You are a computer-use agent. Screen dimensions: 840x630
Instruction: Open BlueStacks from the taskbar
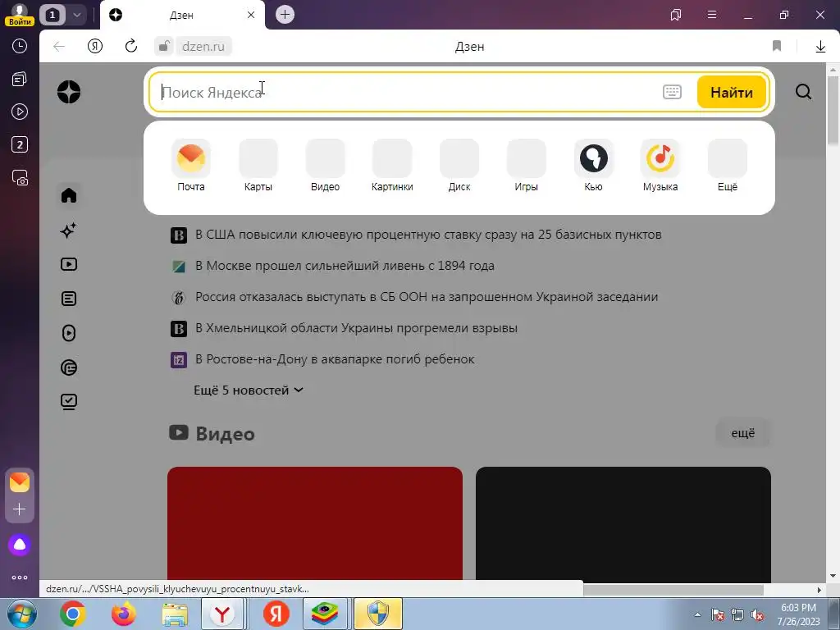(x=325, y=614)
